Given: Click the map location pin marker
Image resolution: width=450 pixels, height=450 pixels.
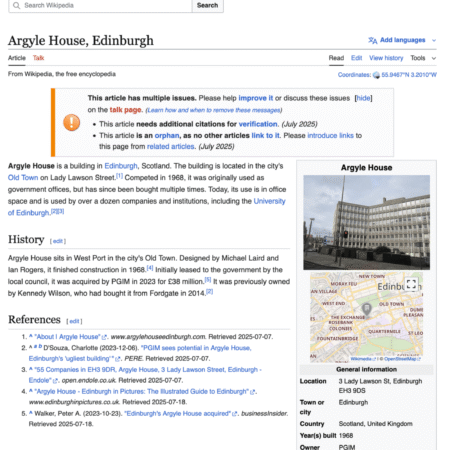Looking at the screenshot, I should click(x=367, y=309).
